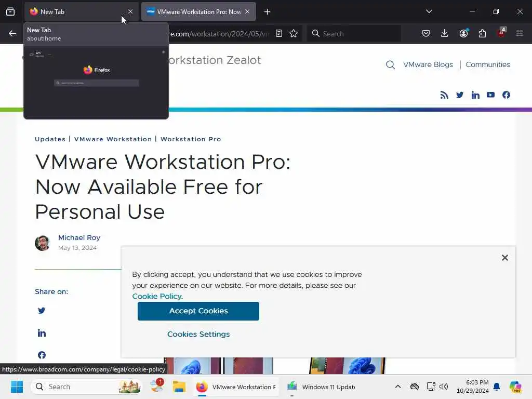Click the Firefox Search box
Viewport: 532px width, 399px height.
pos(354,34)
